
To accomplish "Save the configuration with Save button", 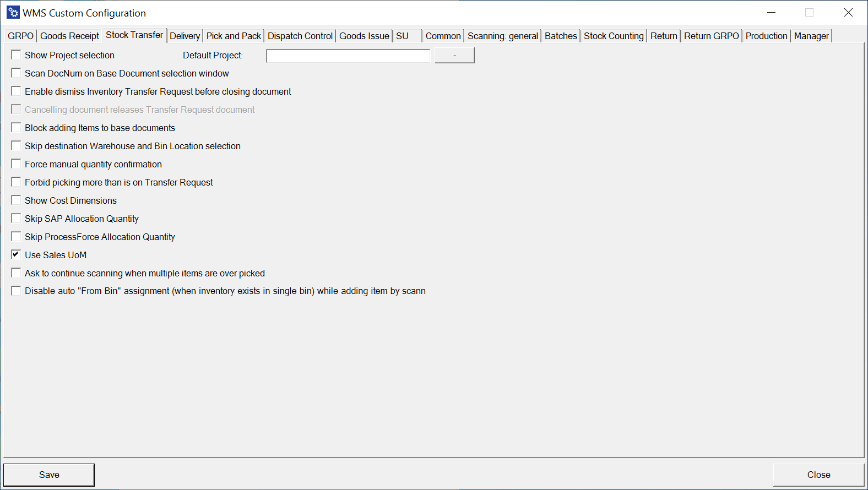I will [x=49, y=475].
